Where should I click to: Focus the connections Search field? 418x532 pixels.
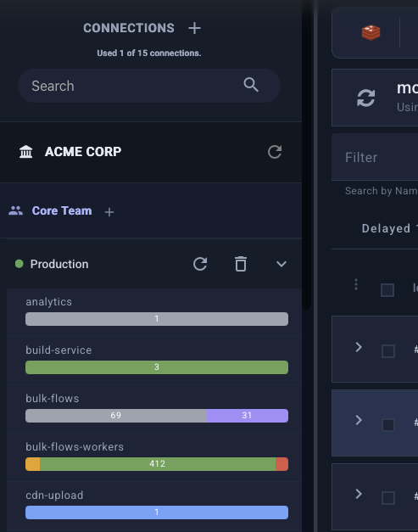tap(149, 86)
